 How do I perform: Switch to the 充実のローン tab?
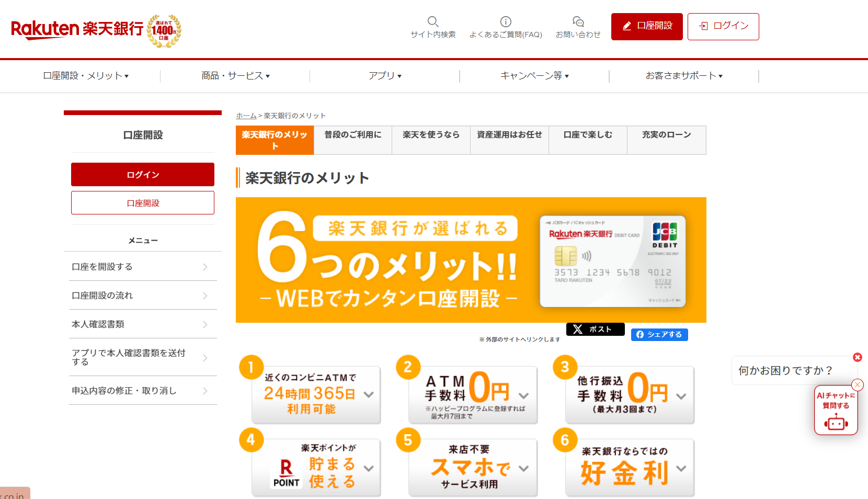coord(667,140)
